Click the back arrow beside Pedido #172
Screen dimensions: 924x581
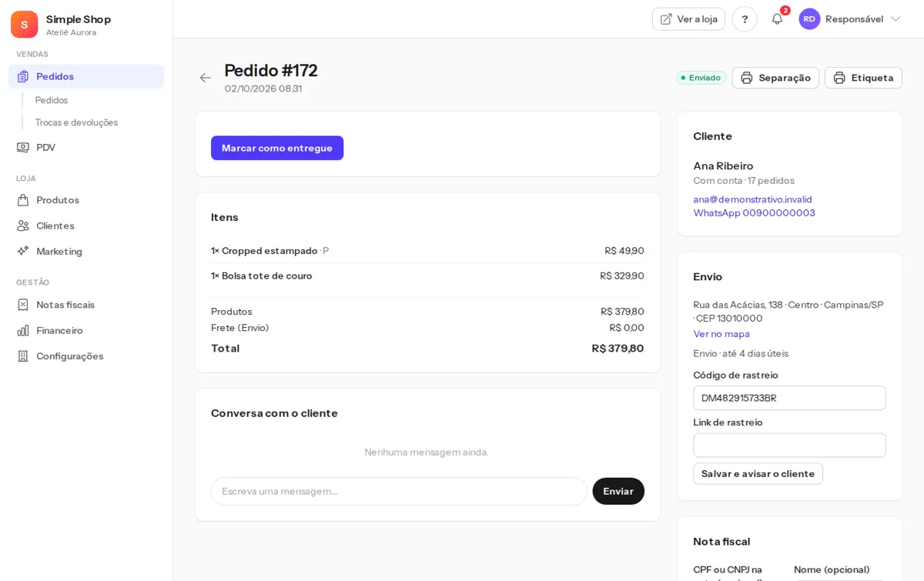click(x=206, y=78)
